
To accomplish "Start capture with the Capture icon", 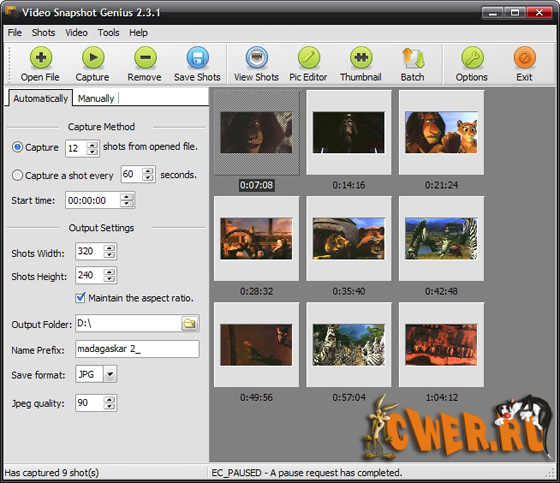I will tap(93, 58).
